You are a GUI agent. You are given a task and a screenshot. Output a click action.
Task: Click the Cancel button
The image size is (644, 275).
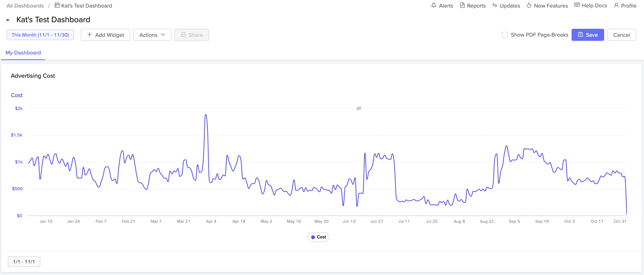point(622,35)
